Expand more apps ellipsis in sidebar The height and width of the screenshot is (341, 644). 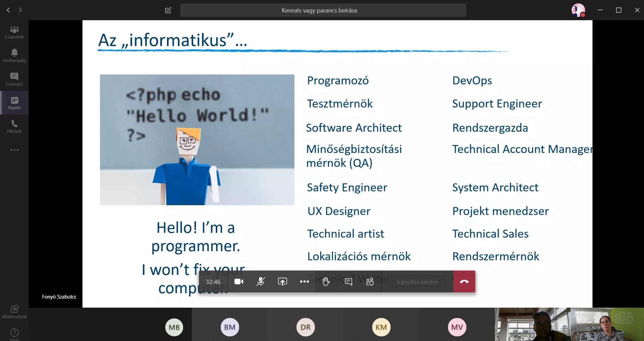click(14, 150)
